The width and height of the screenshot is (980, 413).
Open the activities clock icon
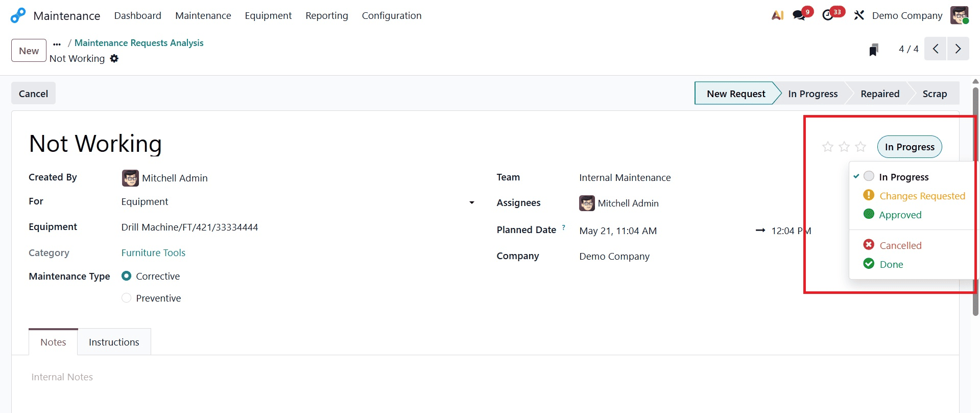pyautogui.click(x=828, y=15)
